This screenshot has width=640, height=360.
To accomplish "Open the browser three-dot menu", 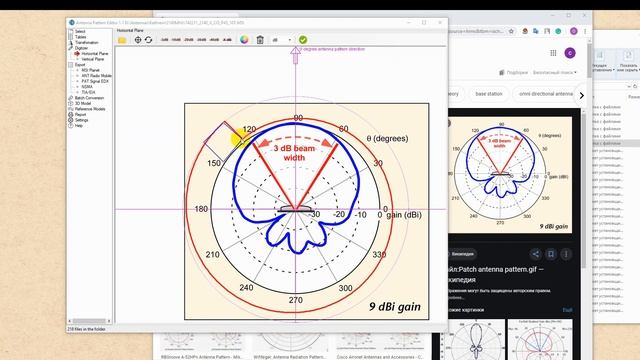I will 585,31.
